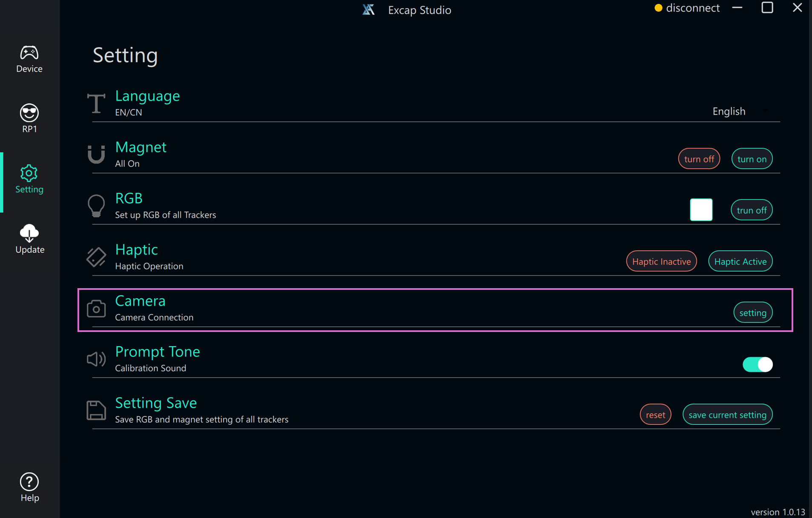Select the Setting tab in sidebar
Viewport: 812px width, 518px height.
click(x=29, y=179)
